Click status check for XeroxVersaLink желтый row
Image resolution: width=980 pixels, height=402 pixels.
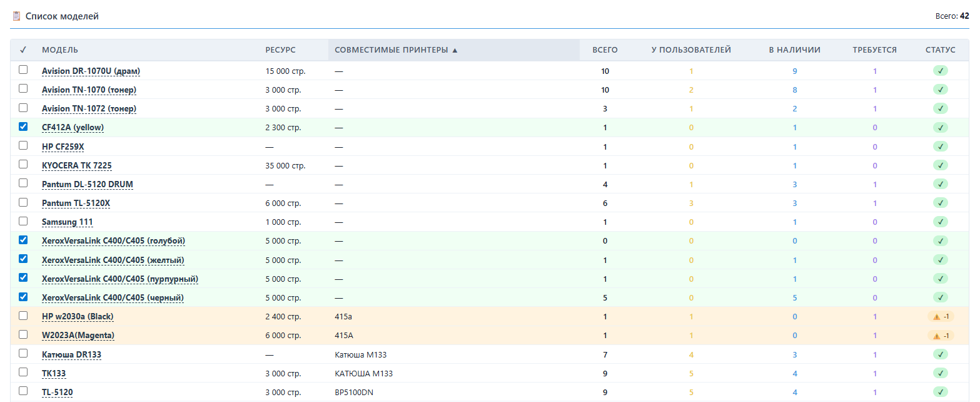(x=940, y=260)
